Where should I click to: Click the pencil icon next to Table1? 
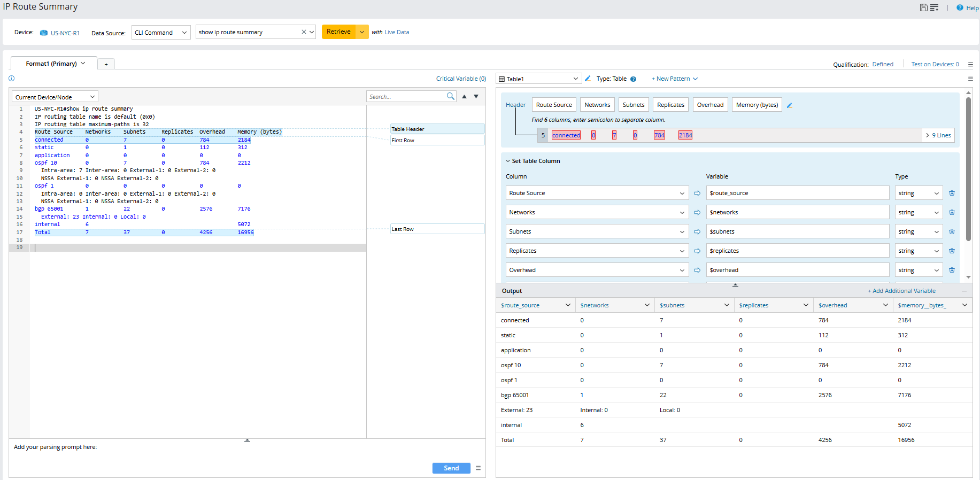click(x=588, y=79)
